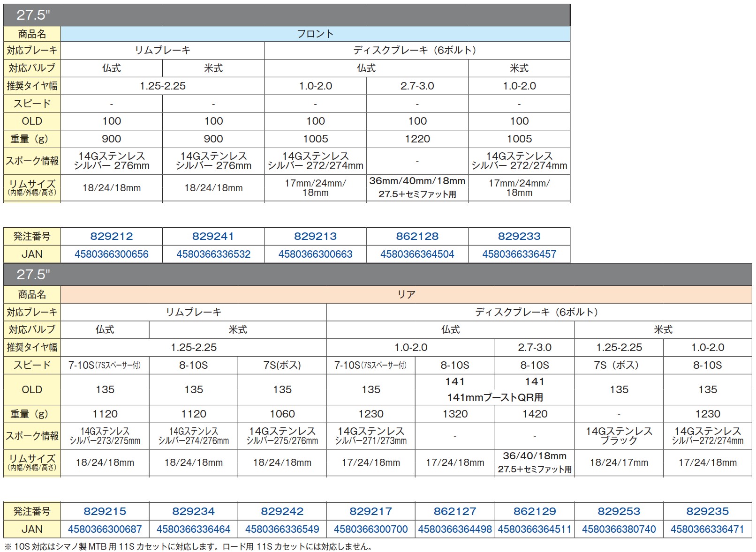Click the 1220 weight cell

417,138
